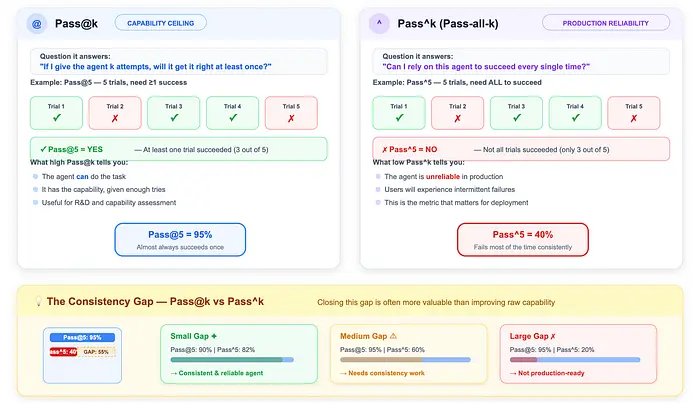Select the CAPABILITY CEILING badge
This screenshot has height=403, width=700.
click(161, 23)
